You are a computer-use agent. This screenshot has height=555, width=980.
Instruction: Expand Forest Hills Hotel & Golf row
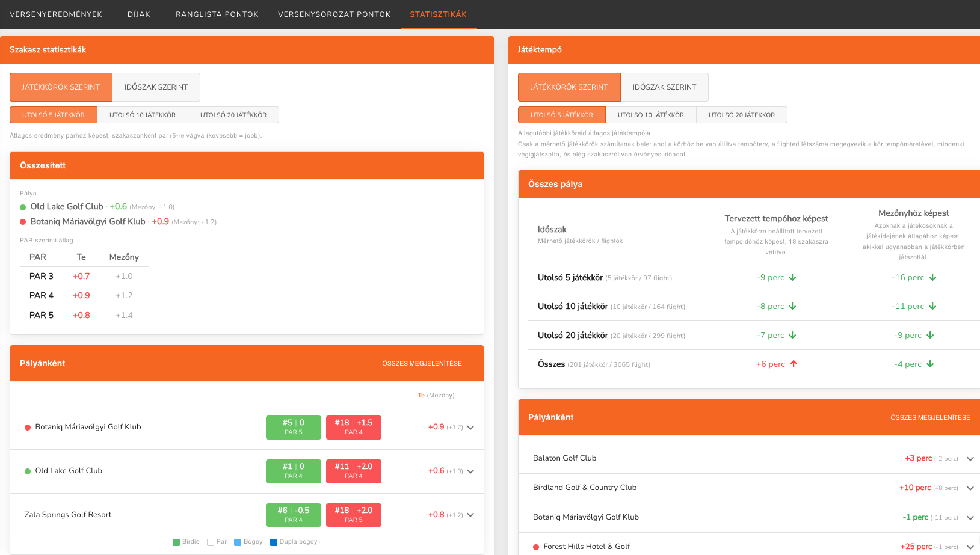970,547
